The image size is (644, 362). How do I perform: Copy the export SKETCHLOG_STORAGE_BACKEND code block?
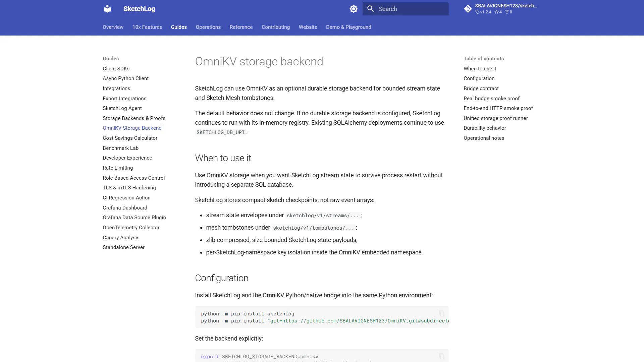pos(441,356)
